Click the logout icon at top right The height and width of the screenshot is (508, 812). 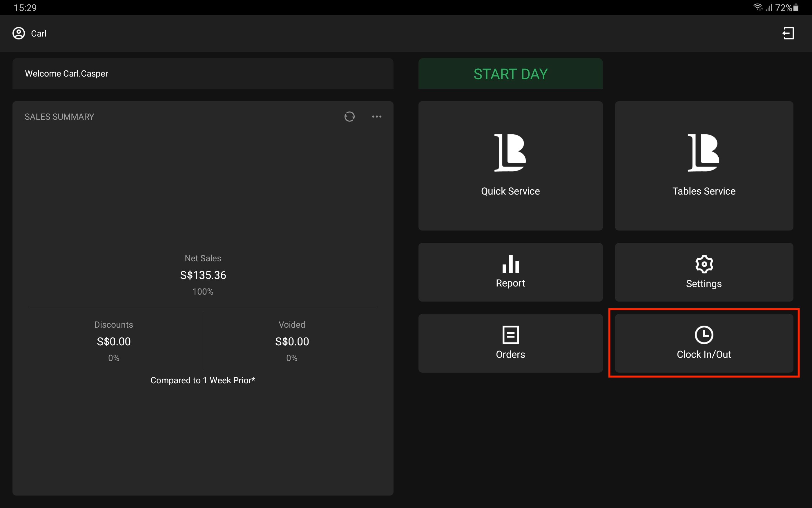coord(788,33)
